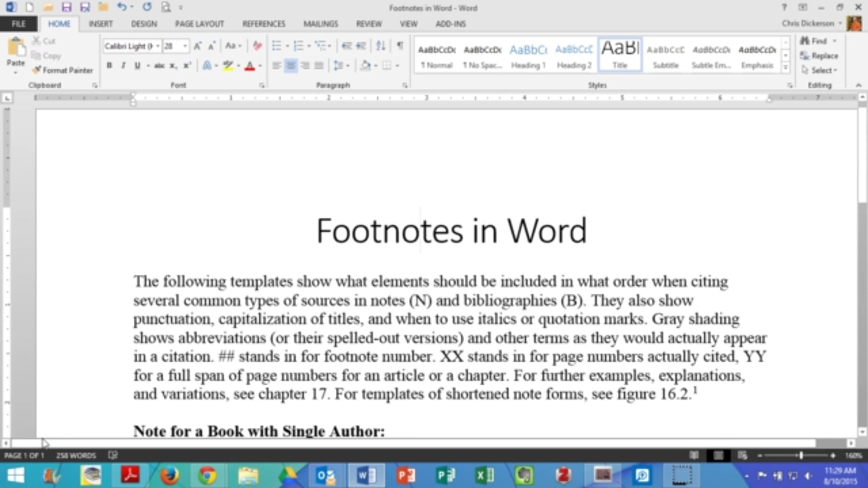The width and height of the screenshot is (868, 488).
Task: Toggle bold formatting
Action: (x=109, y=65)
